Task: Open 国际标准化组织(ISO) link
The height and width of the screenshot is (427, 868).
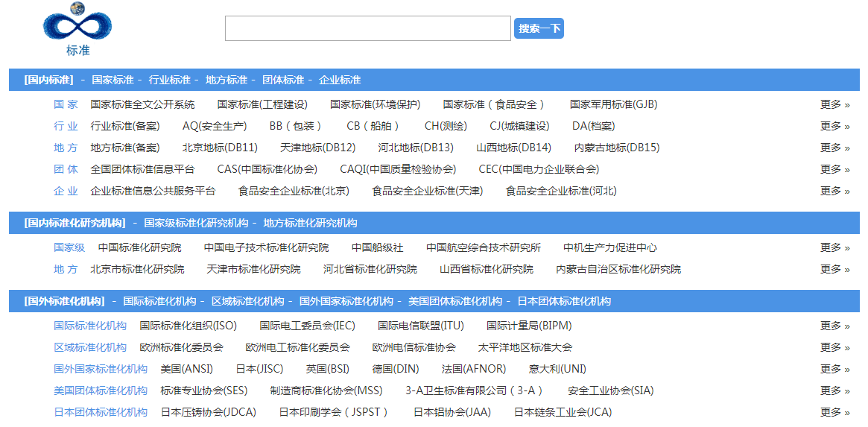Action: point(188,326)
